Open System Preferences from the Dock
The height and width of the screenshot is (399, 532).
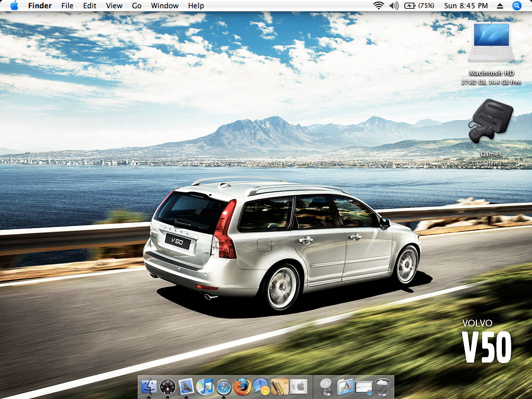click(299, 387)
